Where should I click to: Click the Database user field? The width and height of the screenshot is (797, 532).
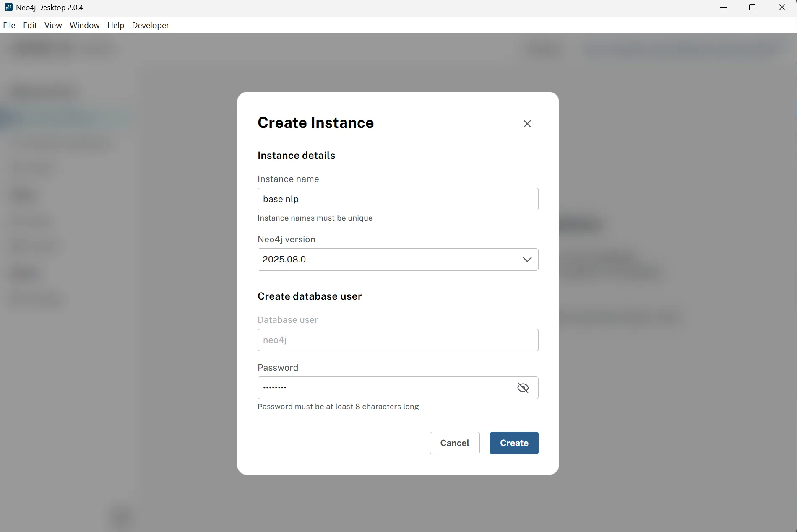[398, 340]
